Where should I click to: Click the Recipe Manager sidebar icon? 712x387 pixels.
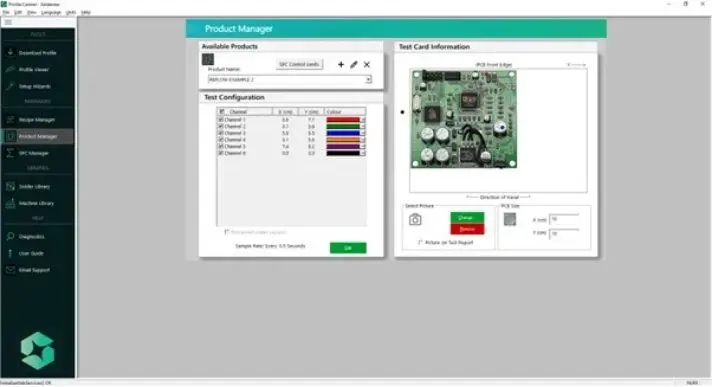(10, 119)
